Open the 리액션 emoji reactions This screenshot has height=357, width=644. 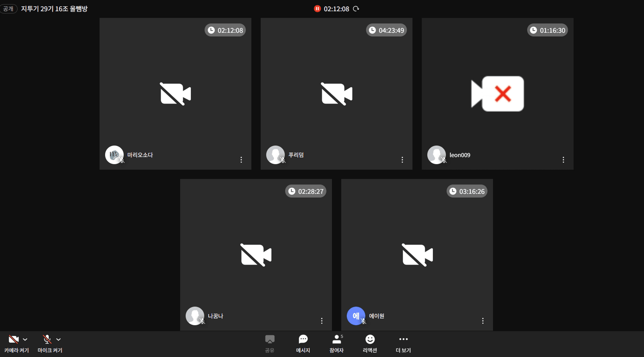click(x=370, y=344)
